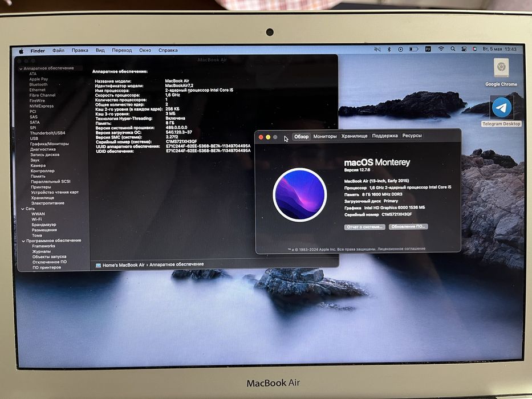Switch to the Обзор tab
Image resolution: width=532 pixels, height=399 pixels.
(x=301, y=136)
